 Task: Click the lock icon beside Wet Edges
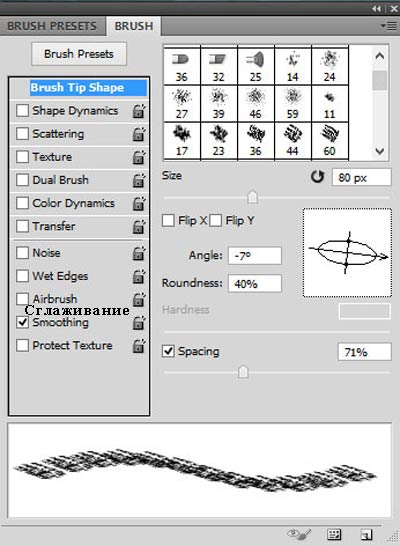pyautogui.click(x=139, y=276)
